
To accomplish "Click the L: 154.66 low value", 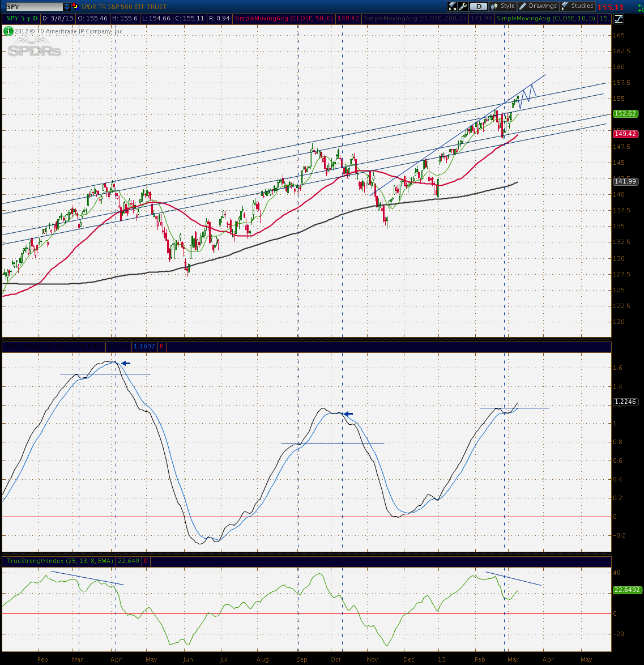I will click(156, 18).
